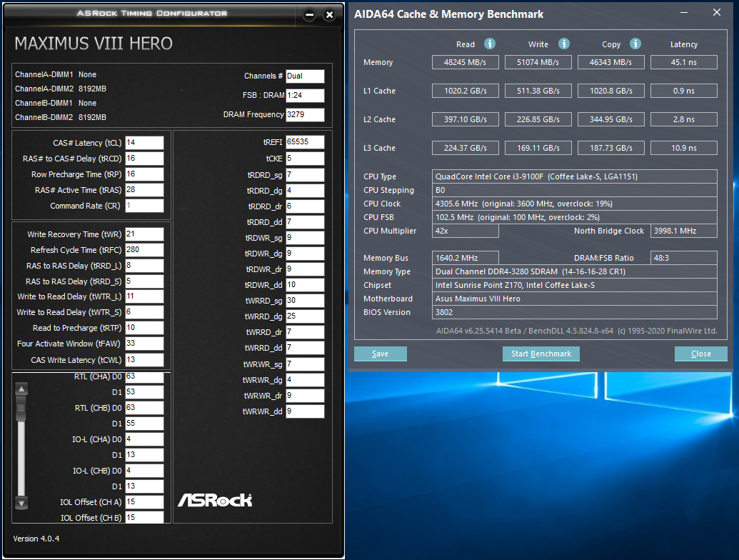Click the tCKE value field
Viewport: 739px width, 560px height.
tap(305, 159)
